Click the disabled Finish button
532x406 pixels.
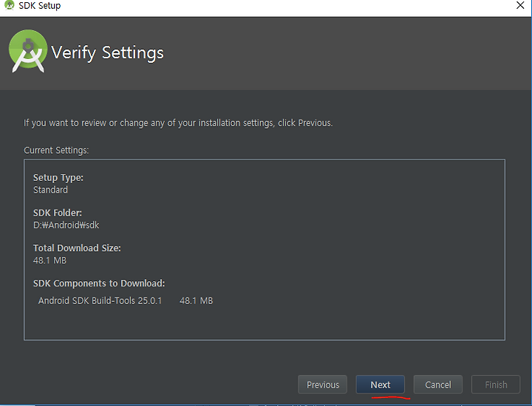[x=496, y=385]
